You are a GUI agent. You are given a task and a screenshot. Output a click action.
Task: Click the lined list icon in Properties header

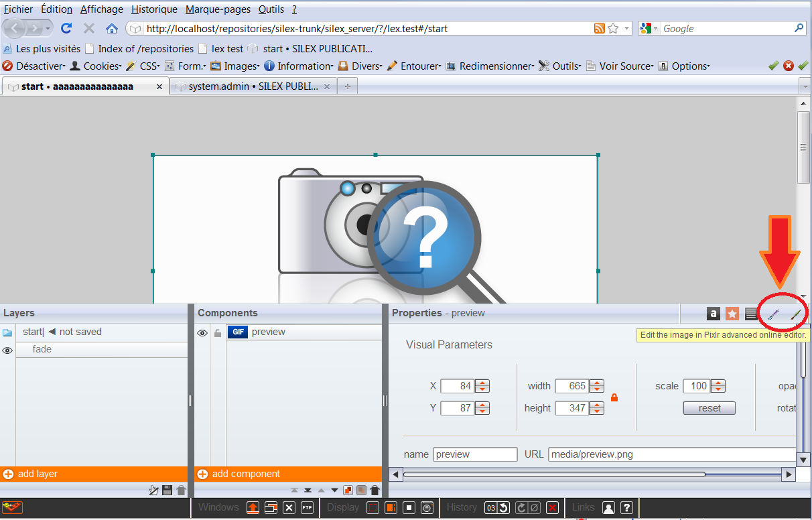pos(751,314)
